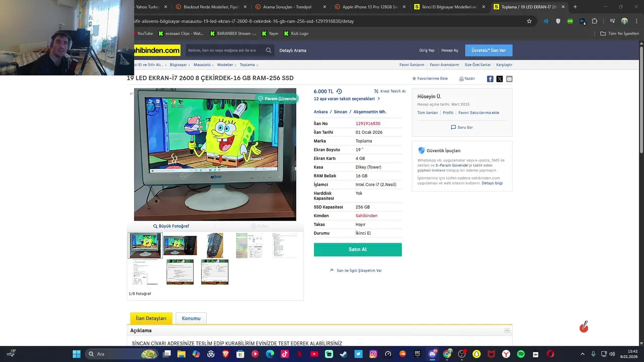Click Tüm ilanları seller link
Screen dimensions: 644x362
pyautogui.click(x=428, y=113)
